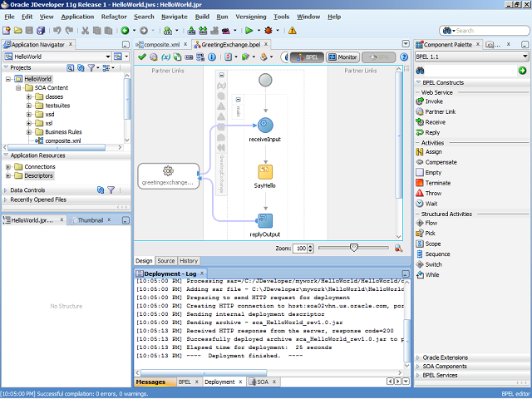Click the Invoke component in the palette

coord(433,101)
